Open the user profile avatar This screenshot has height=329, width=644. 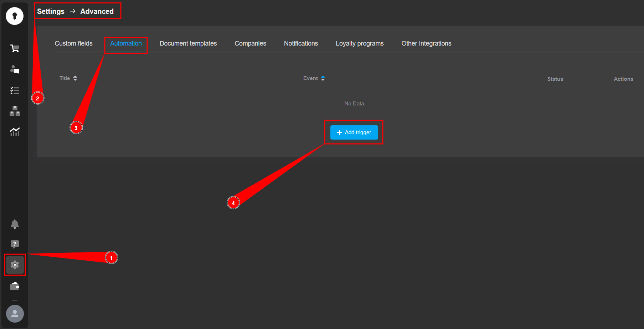[15, 314]
